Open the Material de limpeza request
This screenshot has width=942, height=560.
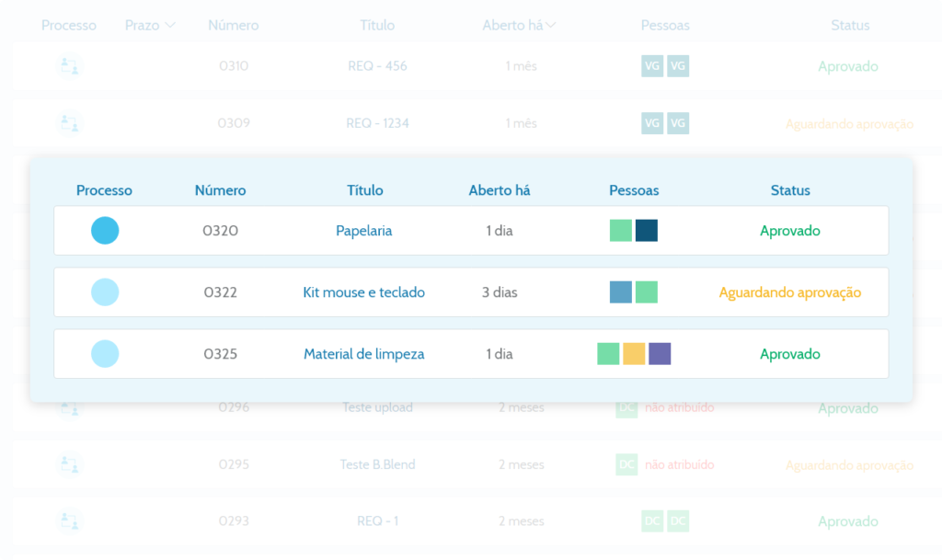(363, 354)
